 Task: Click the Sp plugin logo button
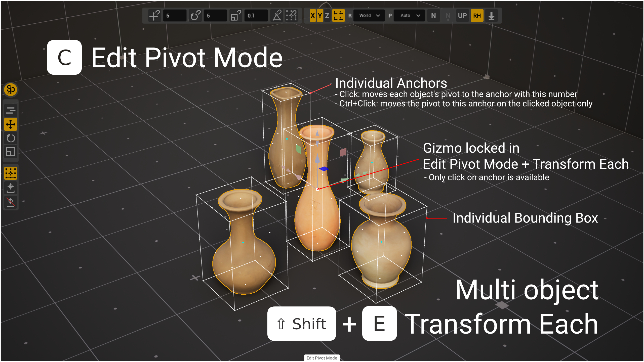tap(11, 89)
